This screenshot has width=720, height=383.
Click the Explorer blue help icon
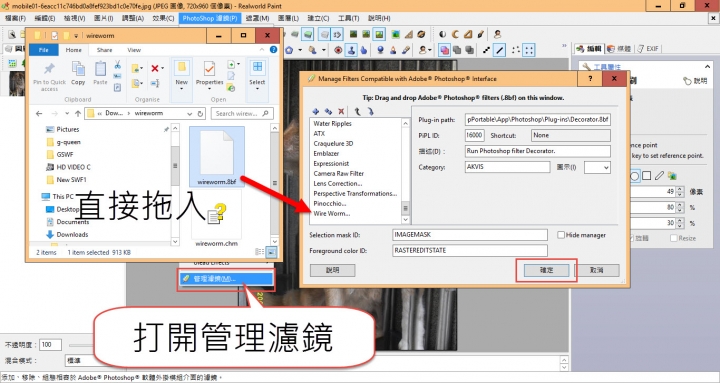coord(273,50)
